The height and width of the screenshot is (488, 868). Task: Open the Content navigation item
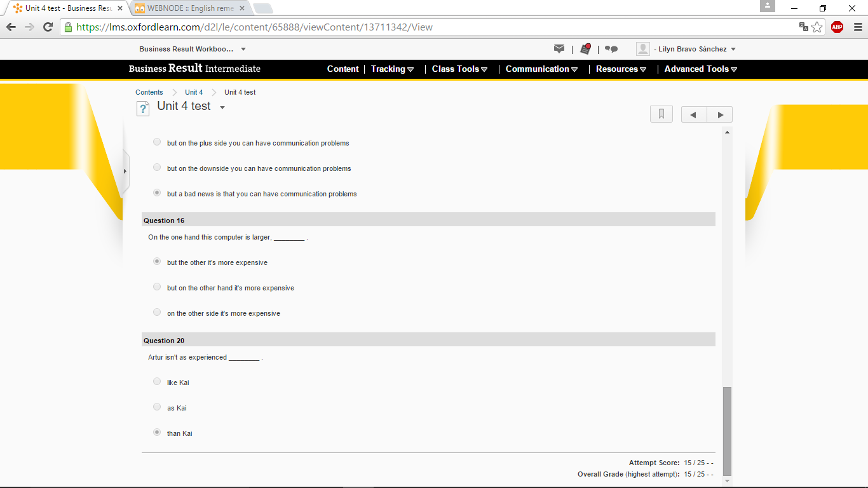tap(342, 69)
